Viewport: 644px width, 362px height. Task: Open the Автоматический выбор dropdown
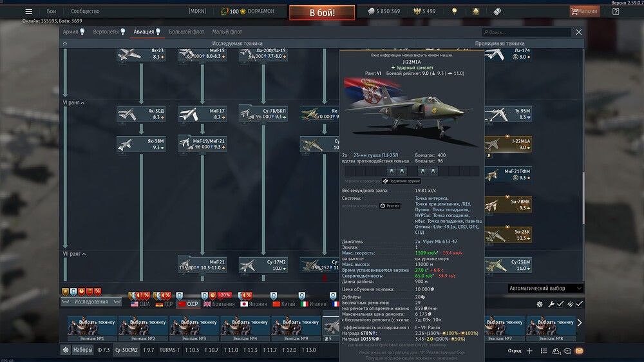tap(545, 289)
